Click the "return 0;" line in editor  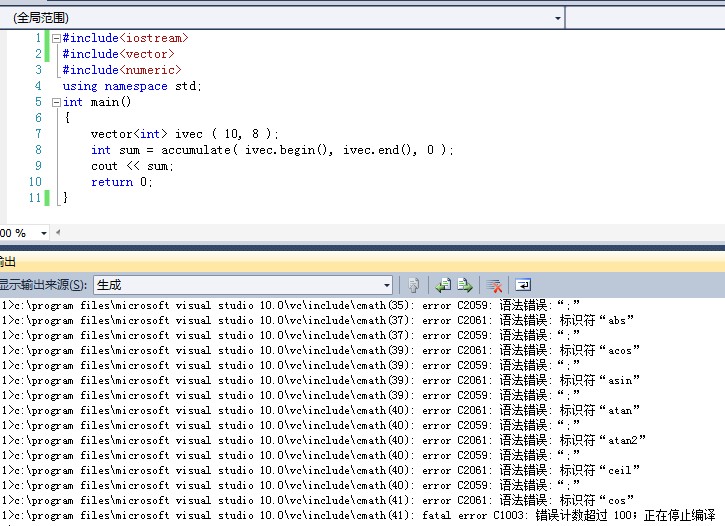[122, 182]
